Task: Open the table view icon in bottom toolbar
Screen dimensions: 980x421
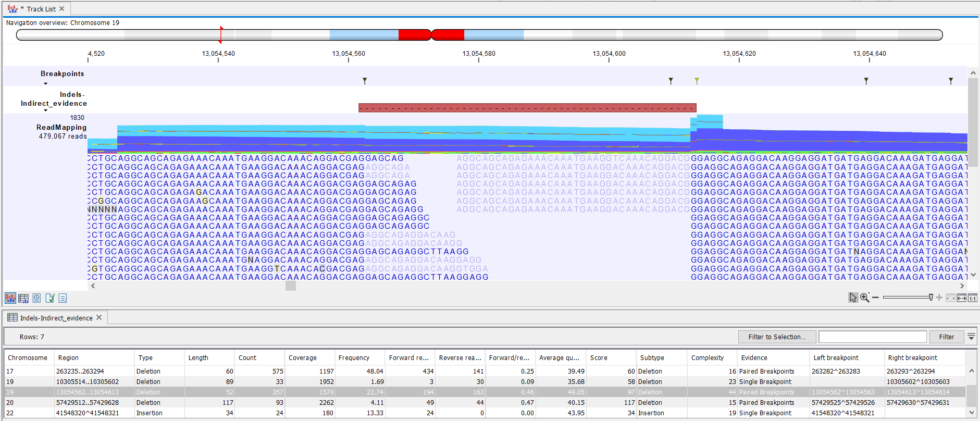Action: point(23,298)
